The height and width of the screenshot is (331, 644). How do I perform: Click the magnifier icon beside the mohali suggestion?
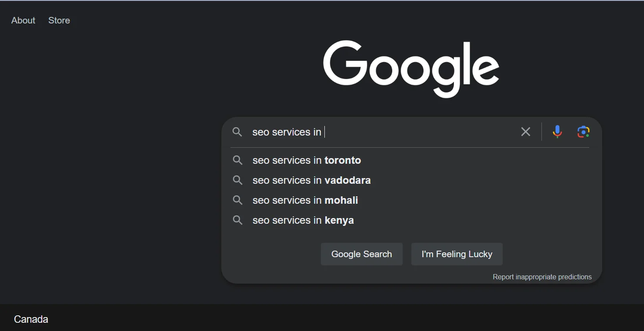(x=238, y=200)
